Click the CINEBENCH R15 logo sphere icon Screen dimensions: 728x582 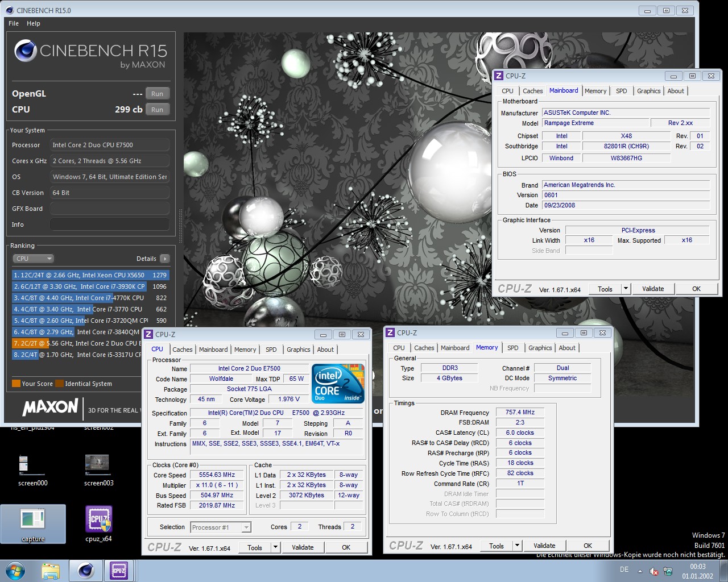(x=26, y=51)
